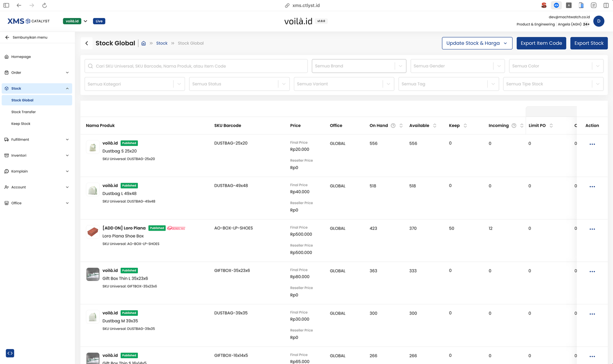Image resolution: width=613 pixels, height=364 pixels.
Task: Click the browser sidebar toggle icon
Action: (6, 5)
